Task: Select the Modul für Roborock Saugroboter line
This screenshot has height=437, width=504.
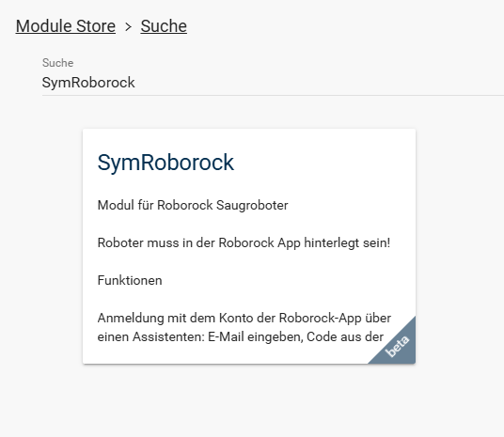Action: click(193, 205)
